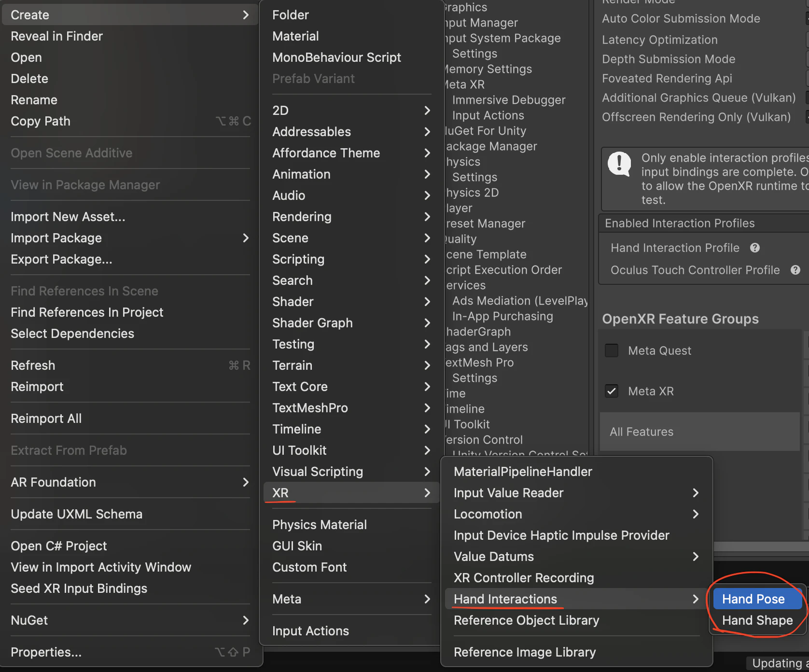This screenshot has width=809, height=672.
Task: Create a Custom Font asset
Action: click(x=351, y=567)
